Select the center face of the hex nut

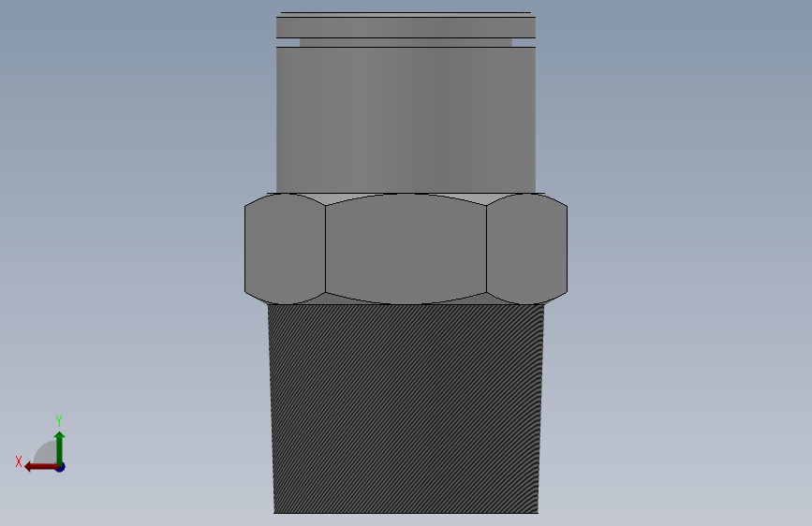(x=406, y=249)
